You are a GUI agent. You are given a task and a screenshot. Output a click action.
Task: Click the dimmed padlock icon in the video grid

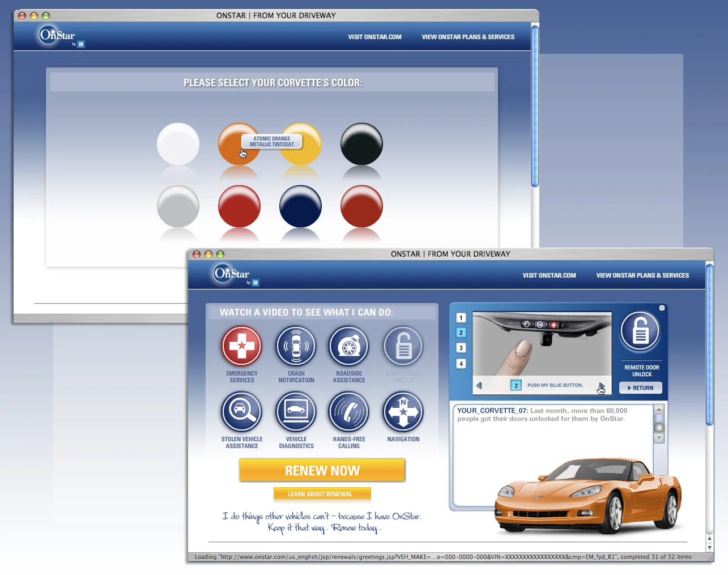[403, 346]
